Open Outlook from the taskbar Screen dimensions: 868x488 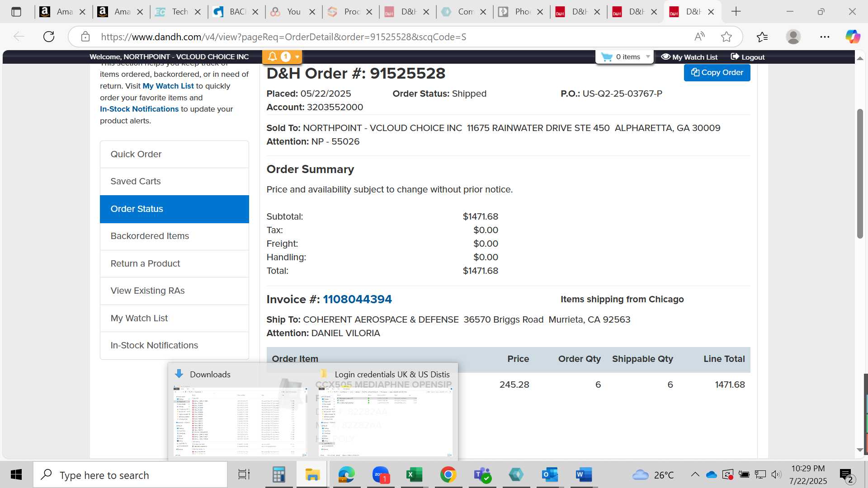click(x=550, y=474)
